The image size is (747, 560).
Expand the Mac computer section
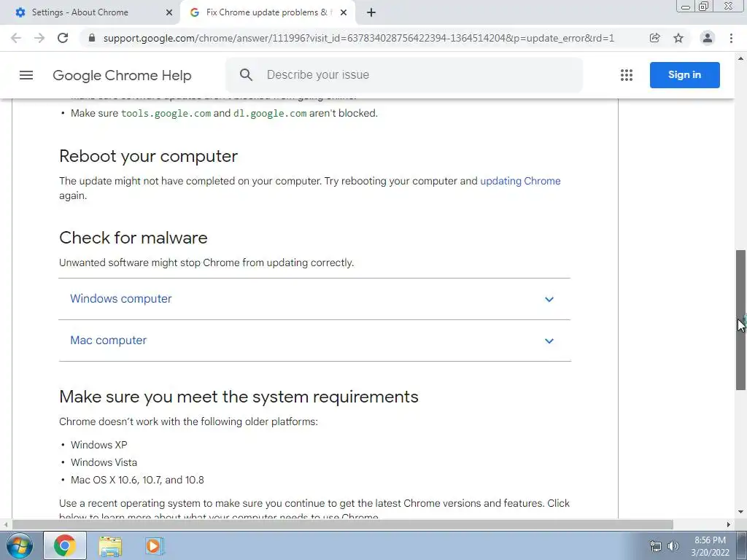coord(314,341)
